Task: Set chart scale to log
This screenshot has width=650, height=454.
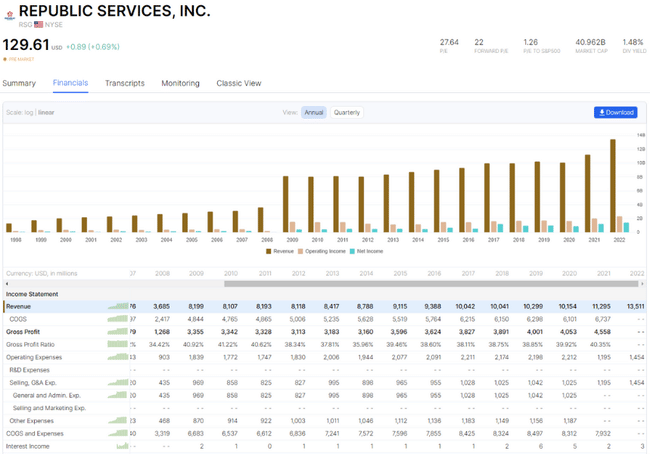Action: click(x=28, y=113)
